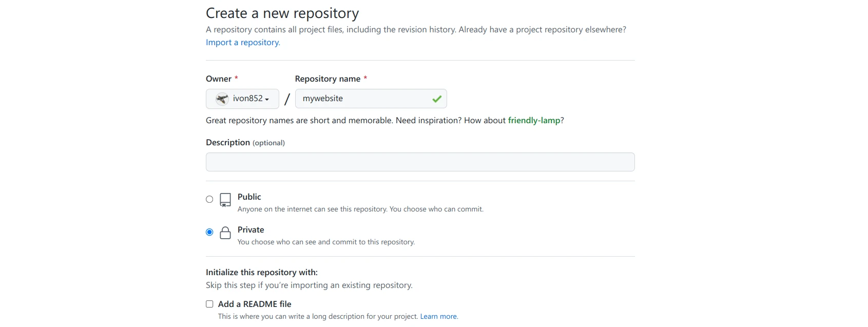
Task: Select the Public radio button
Action: click(209, 199)
